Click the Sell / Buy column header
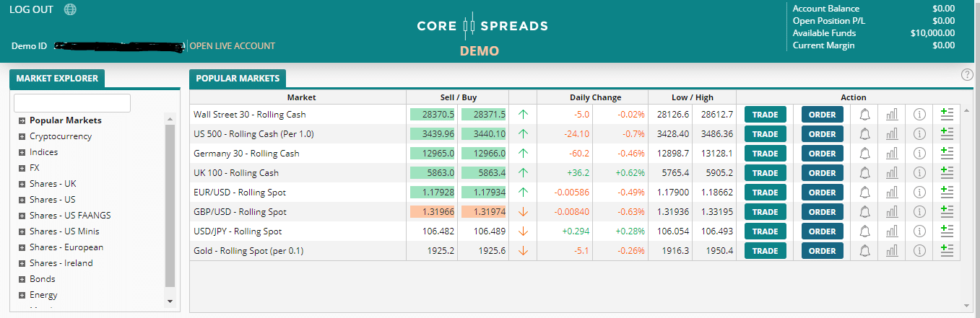The image size is (980, 318). [x=458, y=97]
